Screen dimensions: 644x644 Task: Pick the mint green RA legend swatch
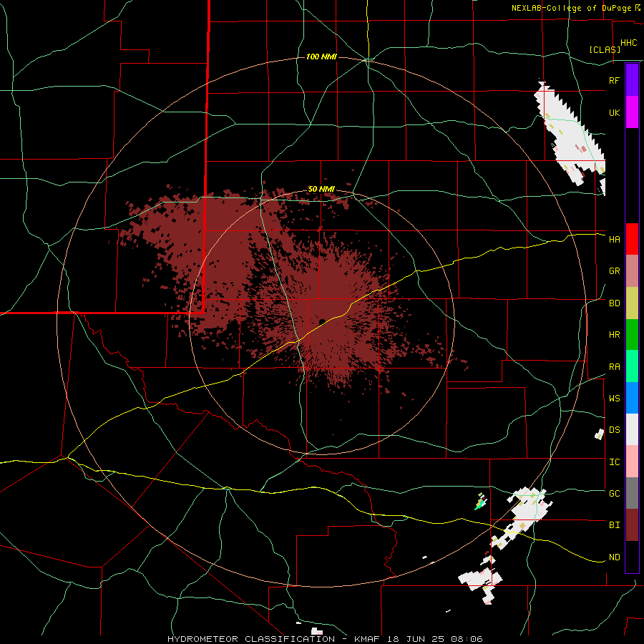point(632,366)
